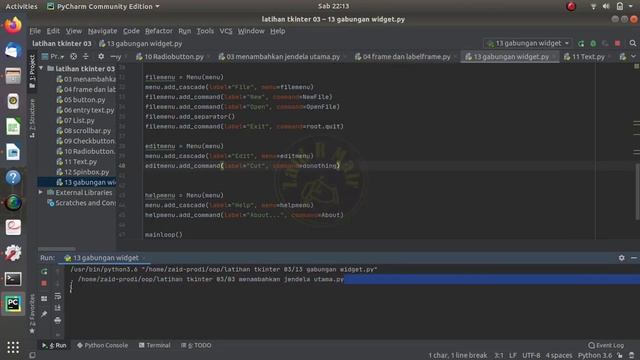This screenshot has height=360, width=640.
Task: Open '07 List.py' in project tree
Action: coord(75,120)
